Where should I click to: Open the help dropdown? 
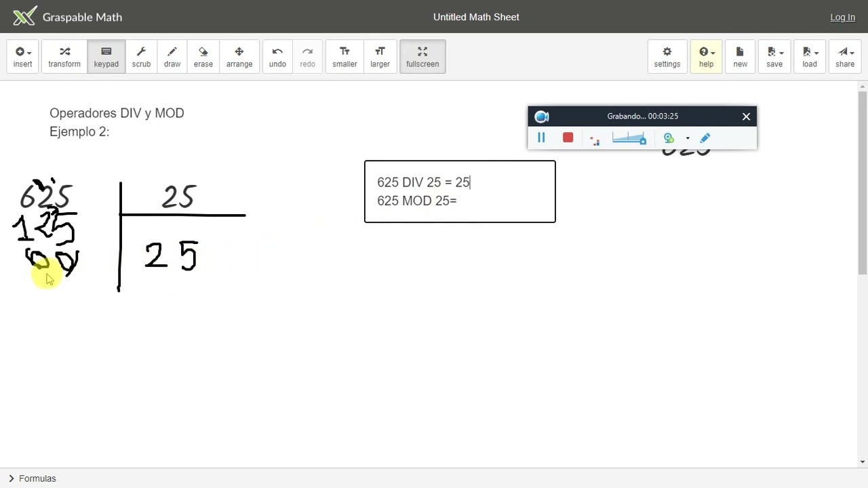pyautogui.click(x=706, y=57)
